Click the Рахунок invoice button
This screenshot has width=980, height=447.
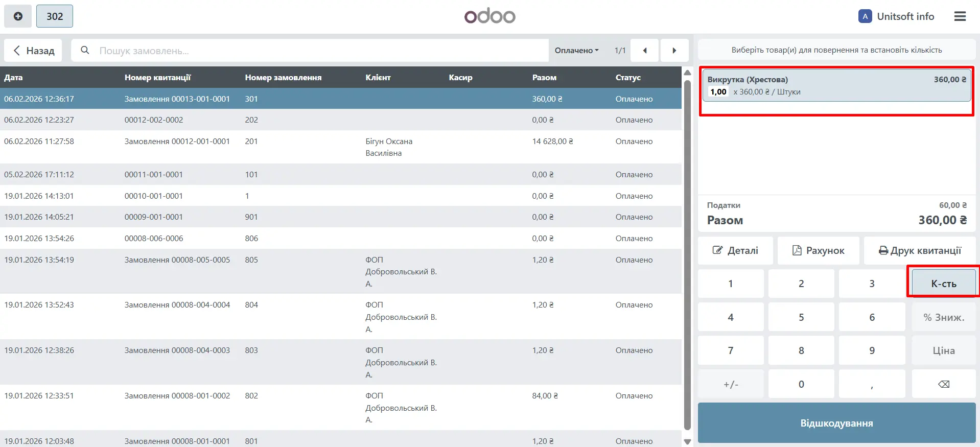[x=818, y=250]
